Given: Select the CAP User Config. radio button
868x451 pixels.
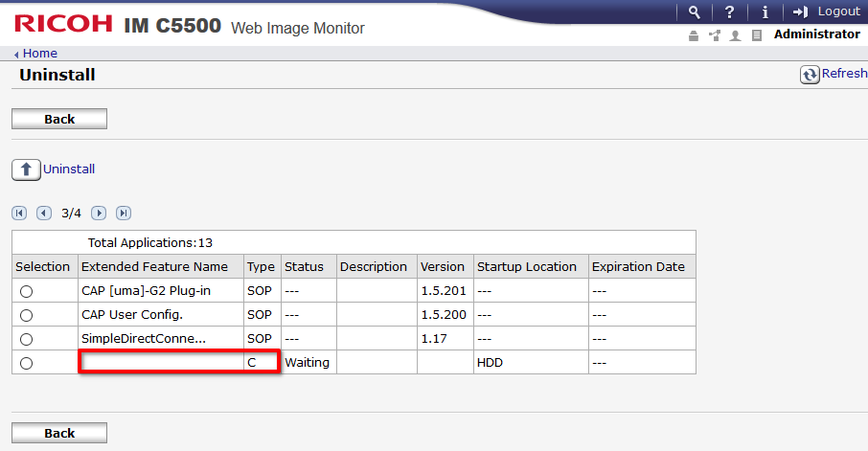Looking at the screenshot, I should [x=27, y=315].
